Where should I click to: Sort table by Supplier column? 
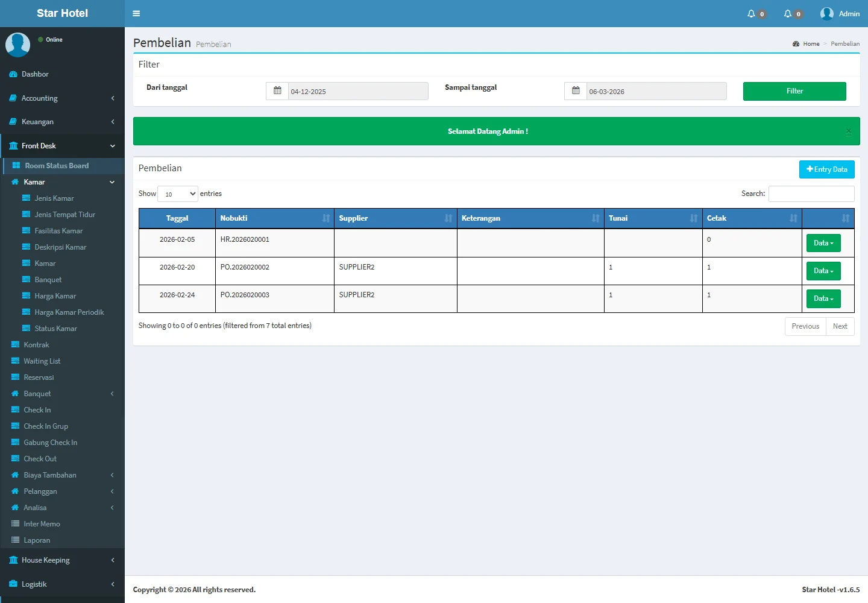point(395,218)
